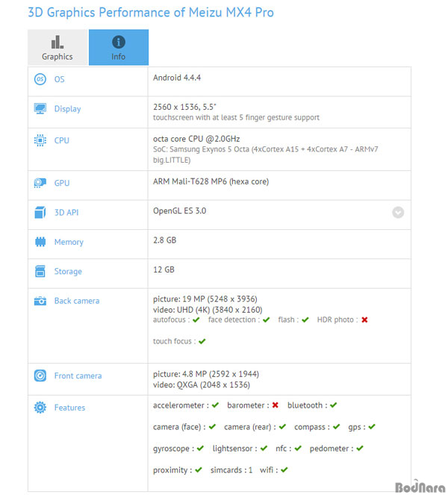
Task: Click the accelerometer green checkmark
Action: pyautogui.click(x=215, y=405)
